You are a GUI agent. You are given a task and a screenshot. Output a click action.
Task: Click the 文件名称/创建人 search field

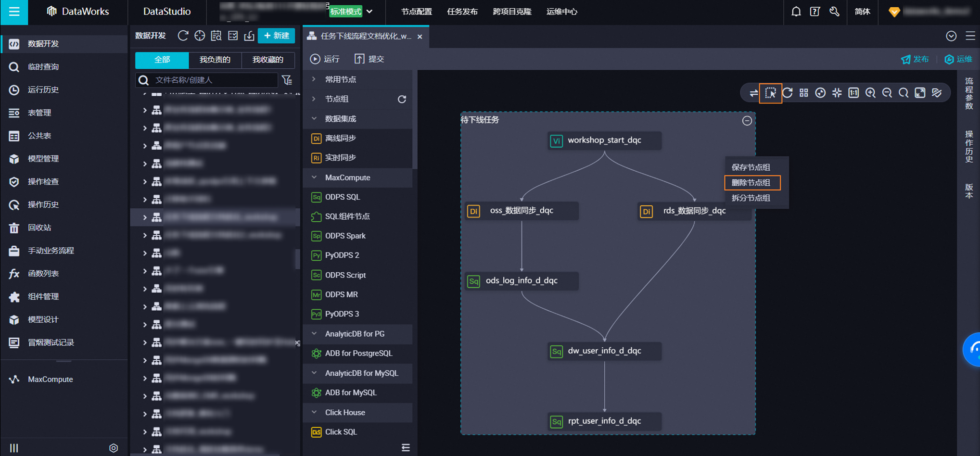click(207, 80)
